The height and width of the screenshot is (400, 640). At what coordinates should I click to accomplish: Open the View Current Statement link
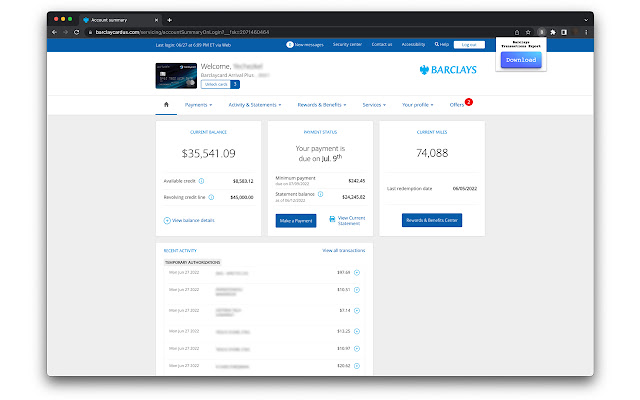[351, 220]
